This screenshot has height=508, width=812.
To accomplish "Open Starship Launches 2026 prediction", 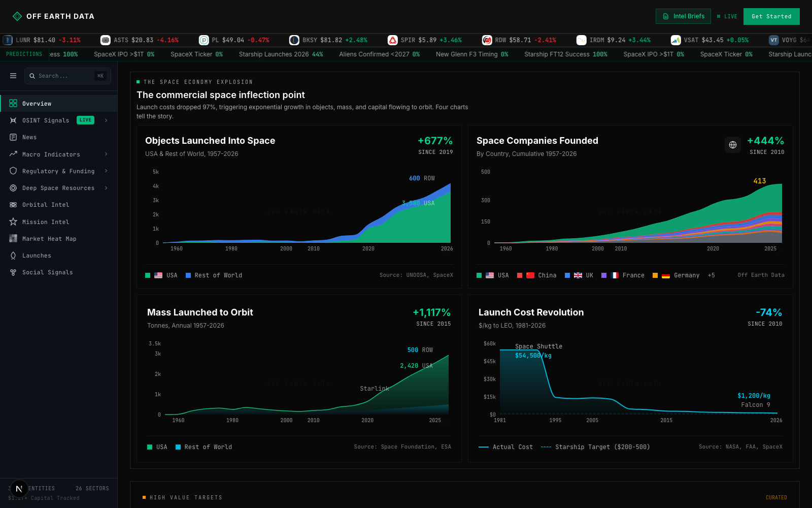I will click(281, 54).
